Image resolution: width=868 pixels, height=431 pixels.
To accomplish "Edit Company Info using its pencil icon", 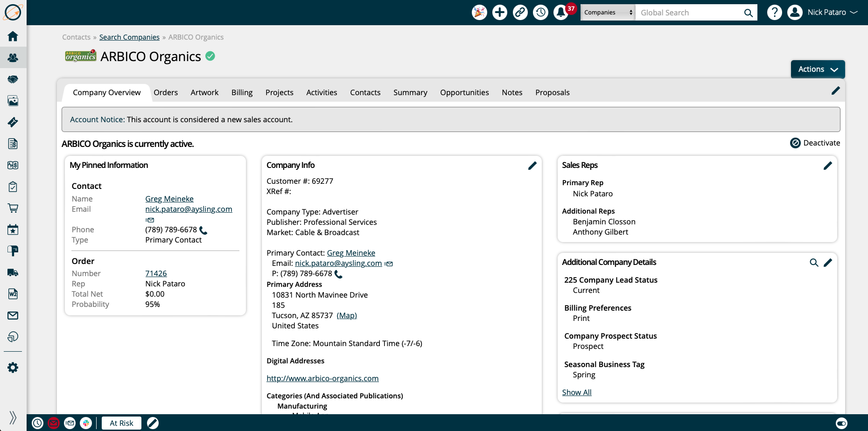I will coord(532,166).
